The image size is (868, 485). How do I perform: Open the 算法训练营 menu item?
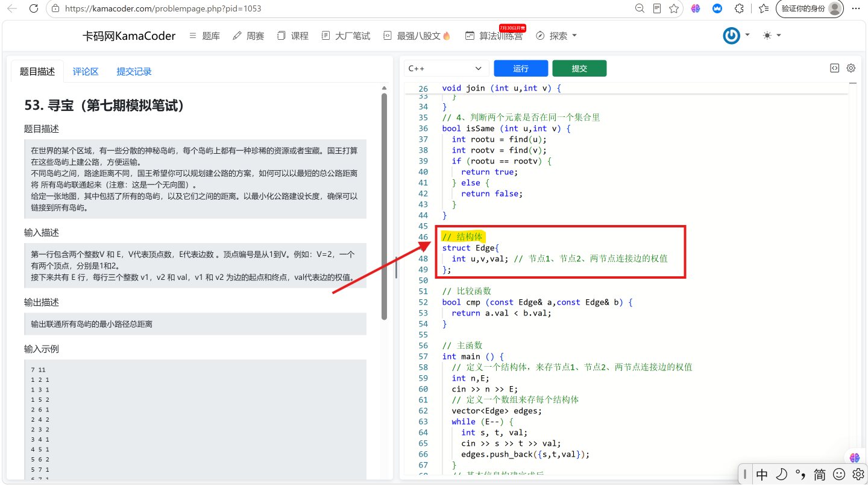[494, 36]
